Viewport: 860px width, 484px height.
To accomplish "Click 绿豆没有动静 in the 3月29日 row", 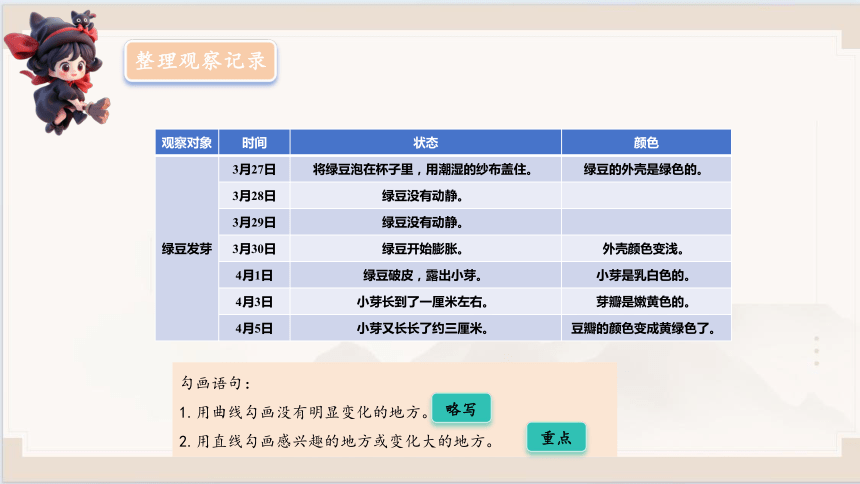I will tap(426, 222).
